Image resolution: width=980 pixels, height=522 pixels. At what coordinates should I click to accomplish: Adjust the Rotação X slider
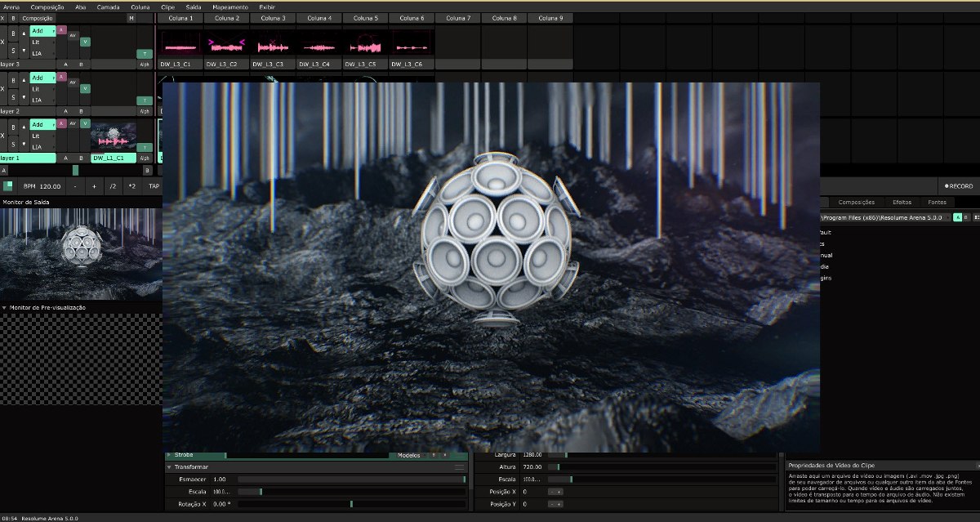(351, 504)
